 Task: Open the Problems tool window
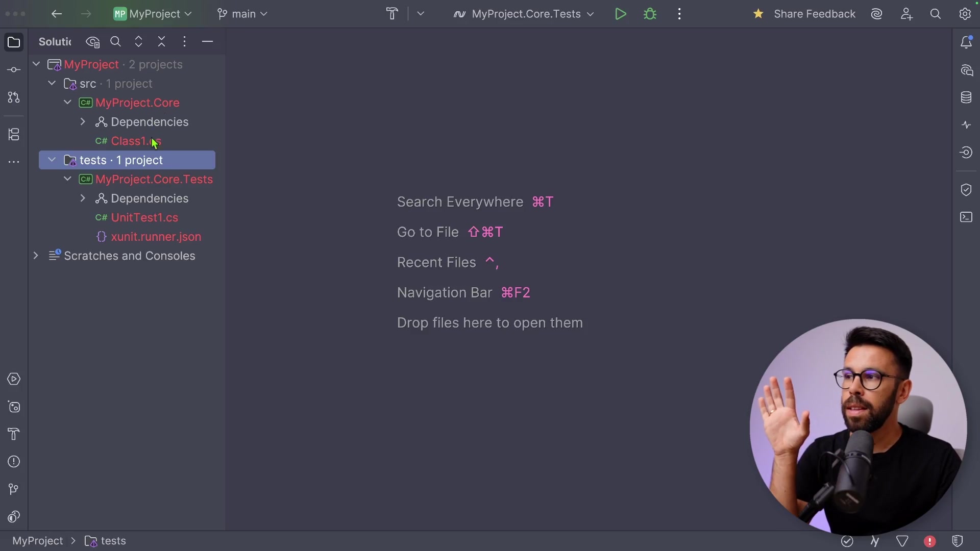pyautogui.click(x=14, y=462)
